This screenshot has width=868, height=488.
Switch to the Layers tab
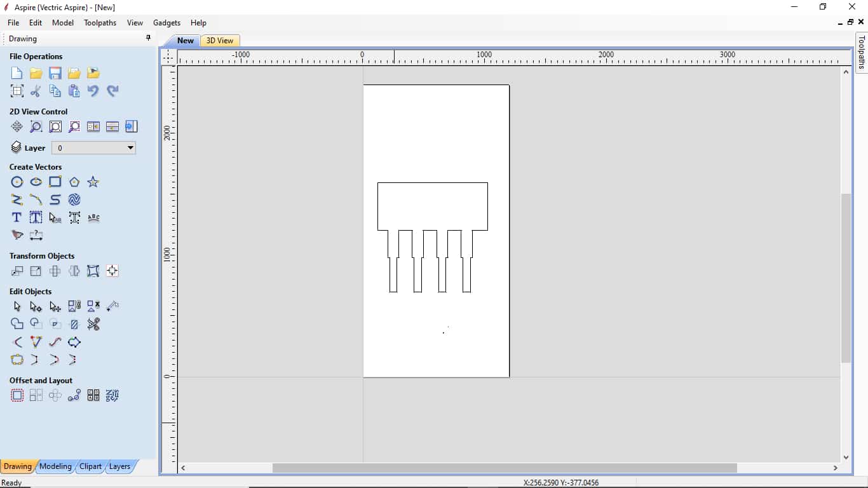point(119,466)
